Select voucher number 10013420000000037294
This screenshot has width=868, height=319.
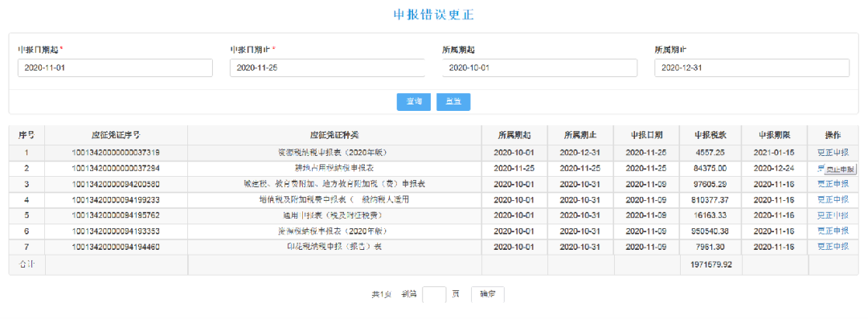coord(117,168)
